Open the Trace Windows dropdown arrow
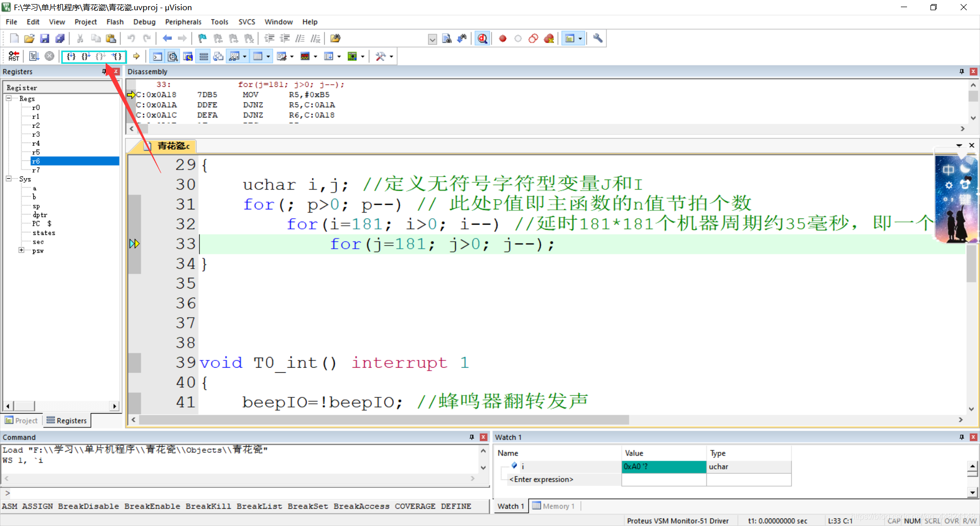Viewport: 980px width, 526px height. tap(339, 56)
